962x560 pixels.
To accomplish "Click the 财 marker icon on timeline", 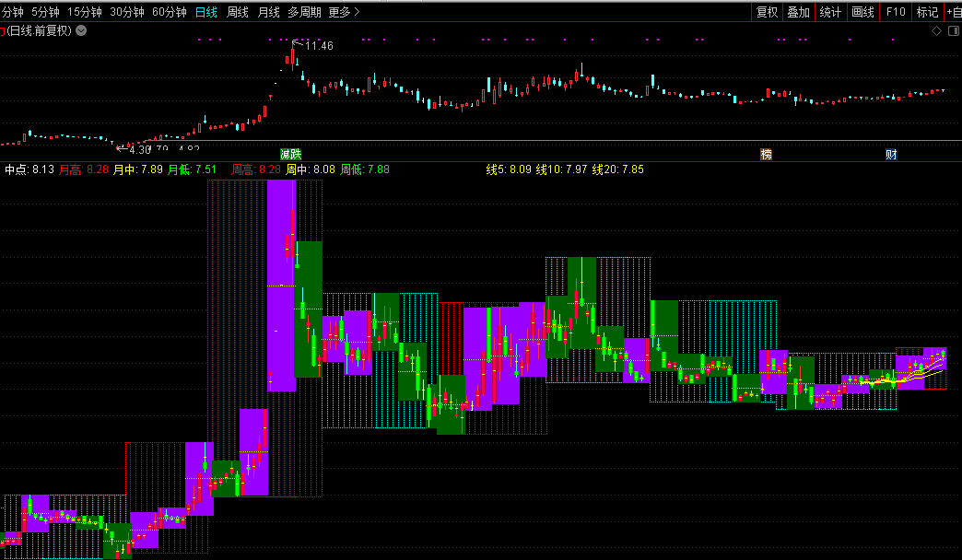I will point(891,154).
